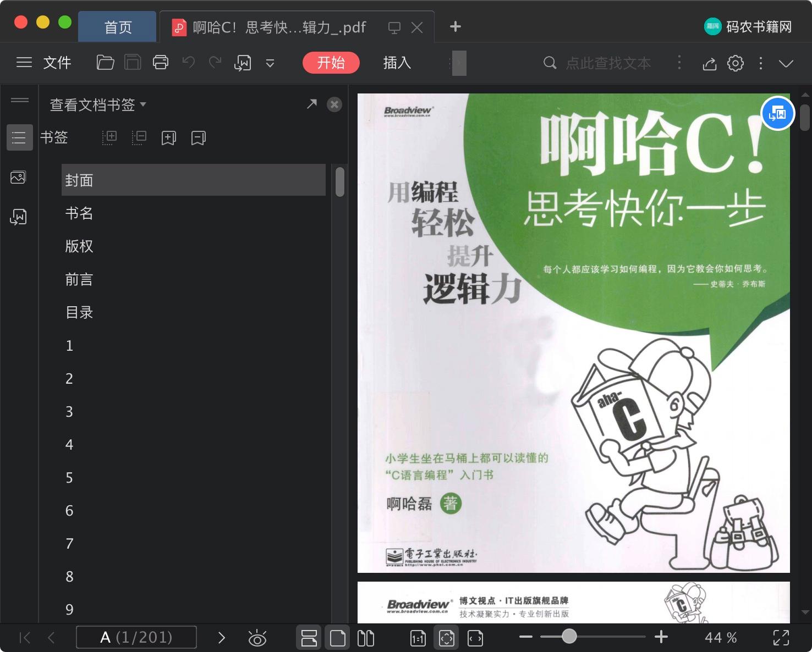Select the 啊哈C pdf document tab
Image resolution: width=812 pixels, height=652 pixels.
point(279,27)
